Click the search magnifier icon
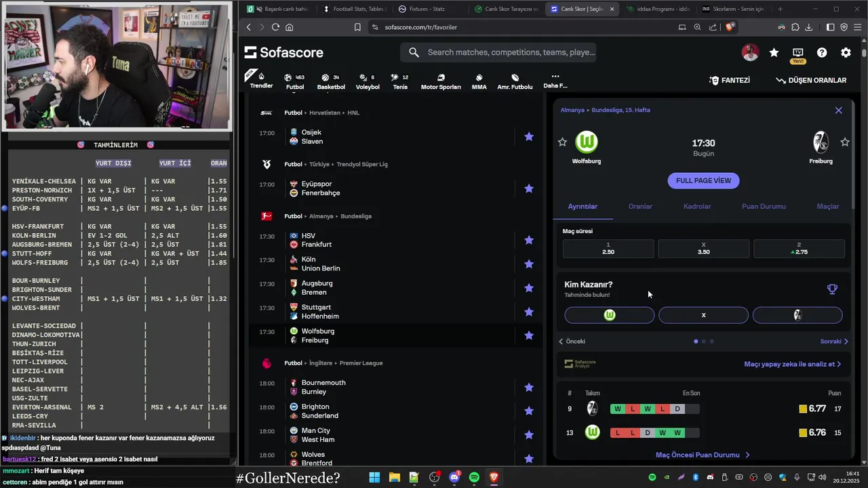868x488 pixels. [x=414, y=52]
